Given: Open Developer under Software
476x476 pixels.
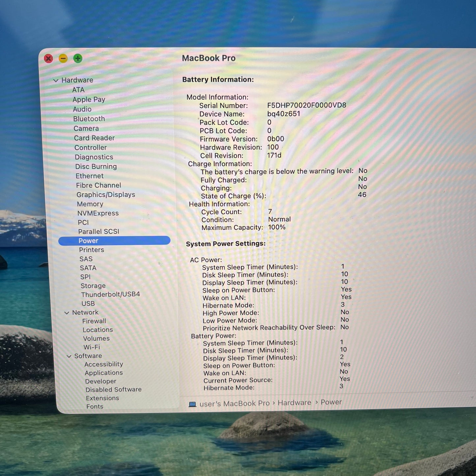Looking at the screenshot, I should pyautogui.click(x=101, y=381).
